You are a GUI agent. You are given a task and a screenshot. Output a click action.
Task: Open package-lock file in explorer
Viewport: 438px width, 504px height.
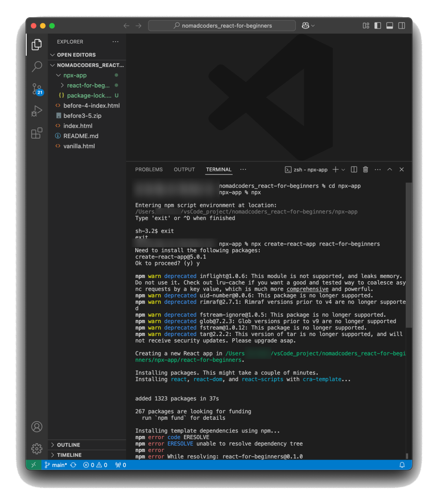click(x=87, y=95)
